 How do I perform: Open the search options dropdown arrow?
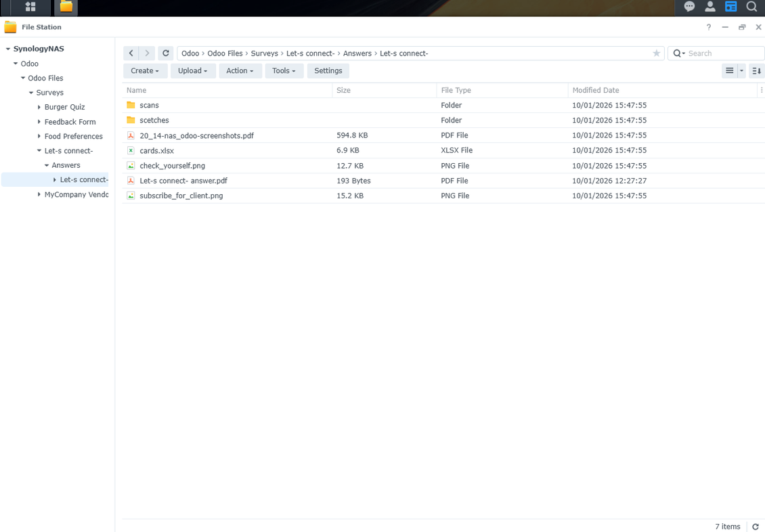[684, 53]
